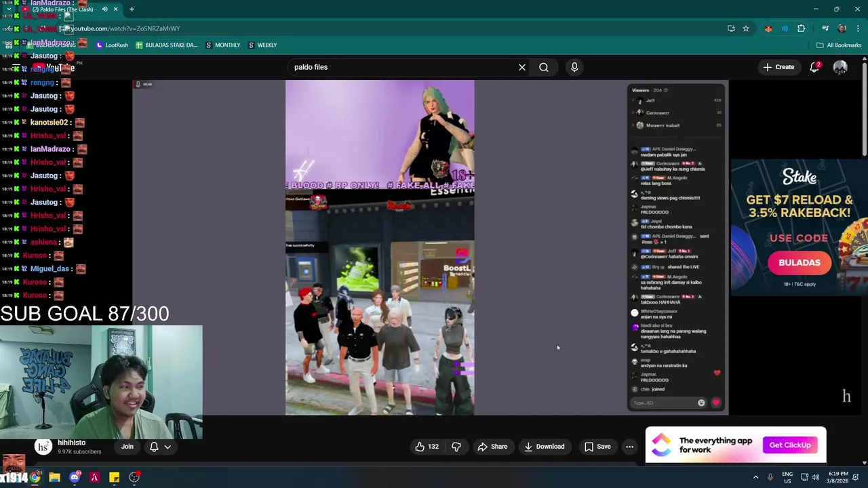This screenshot has height=488, width=868.
Task: Click the YouTube search magnifier button
Action: point(544,67)
